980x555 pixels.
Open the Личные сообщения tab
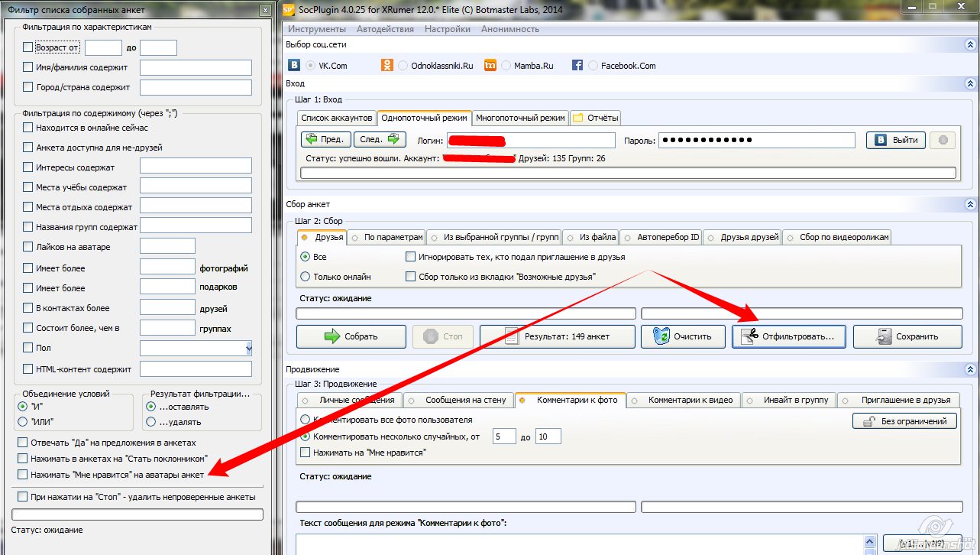[350, 400]
